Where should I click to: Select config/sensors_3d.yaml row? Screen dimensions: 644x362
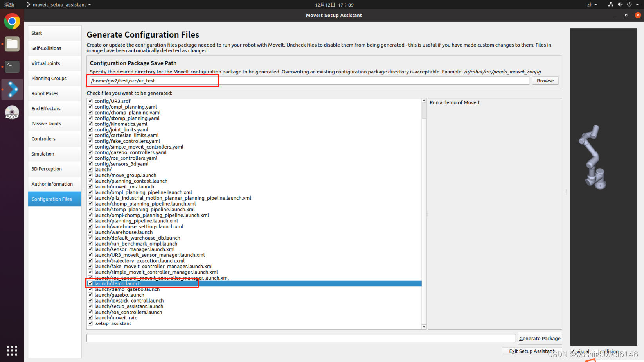(x=254, y=164)
